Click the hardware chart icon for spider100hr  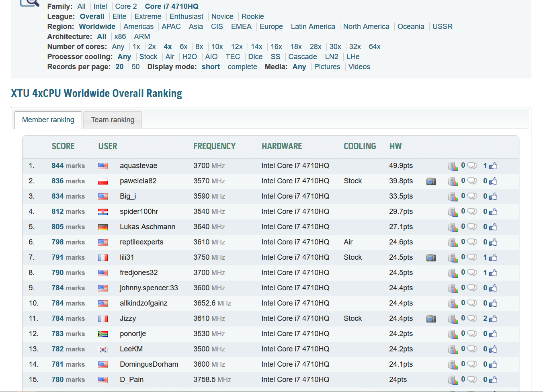point(453,212)
